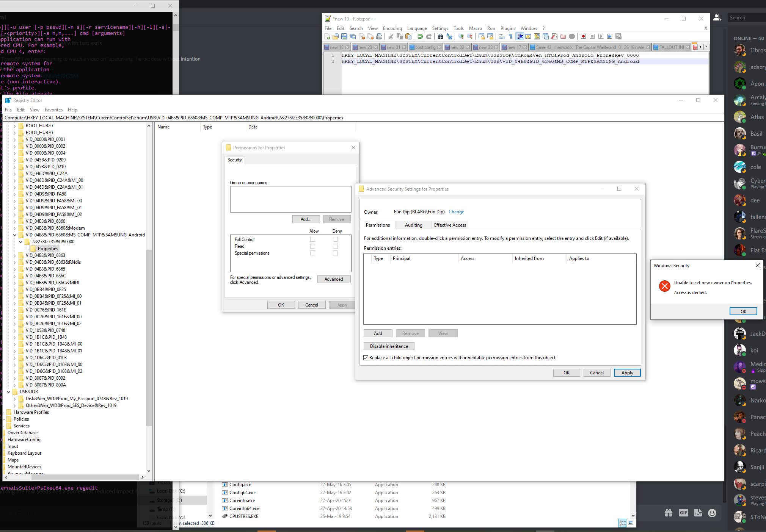Click Playback macro icon in Notepad++
The image size is (766, 532).
[601, 36]
